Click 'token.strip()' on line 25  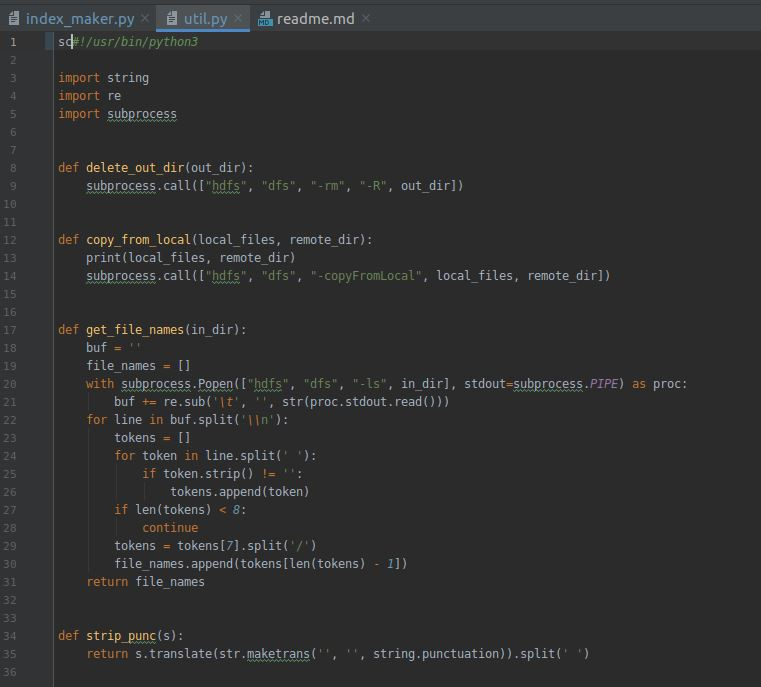[x=208, y=474]
